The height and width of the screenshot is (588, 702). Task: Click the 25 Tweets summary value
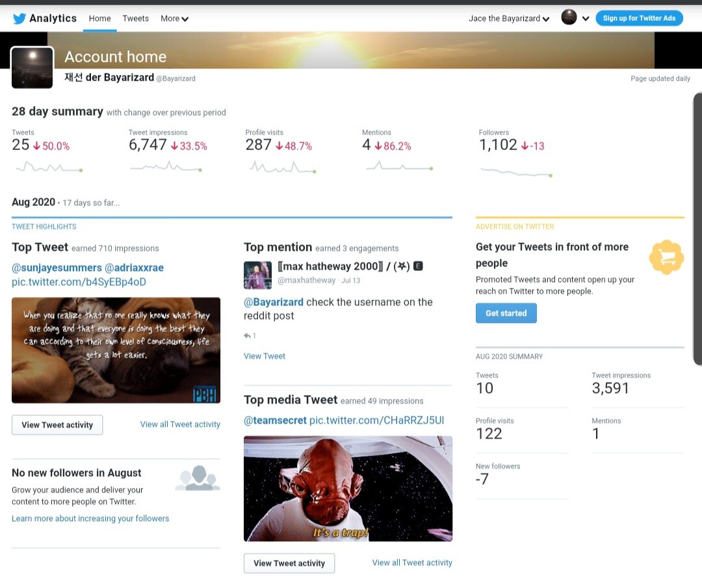(x=21, y=144)
